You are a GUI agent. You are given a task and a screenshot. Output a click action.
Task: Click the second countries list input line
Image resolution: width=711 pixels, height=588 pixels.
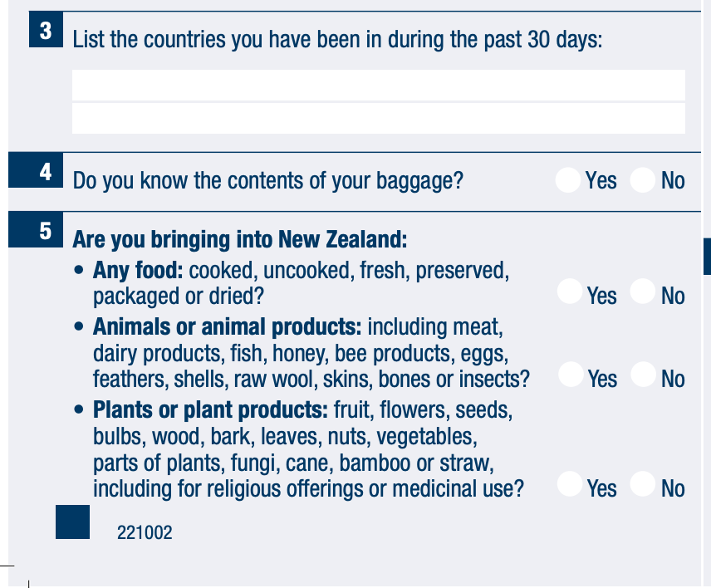click(379, 118)
